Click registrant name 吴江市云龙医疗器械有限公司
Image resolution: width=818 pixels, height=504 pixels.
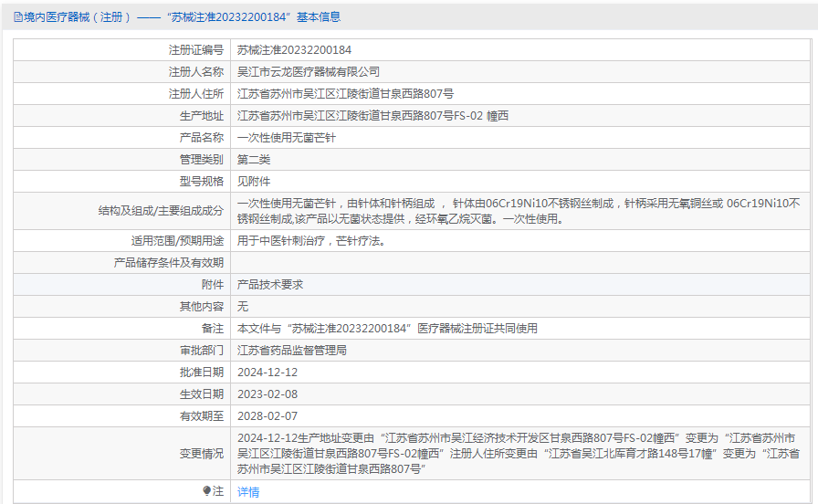click(x=309, y=72)
